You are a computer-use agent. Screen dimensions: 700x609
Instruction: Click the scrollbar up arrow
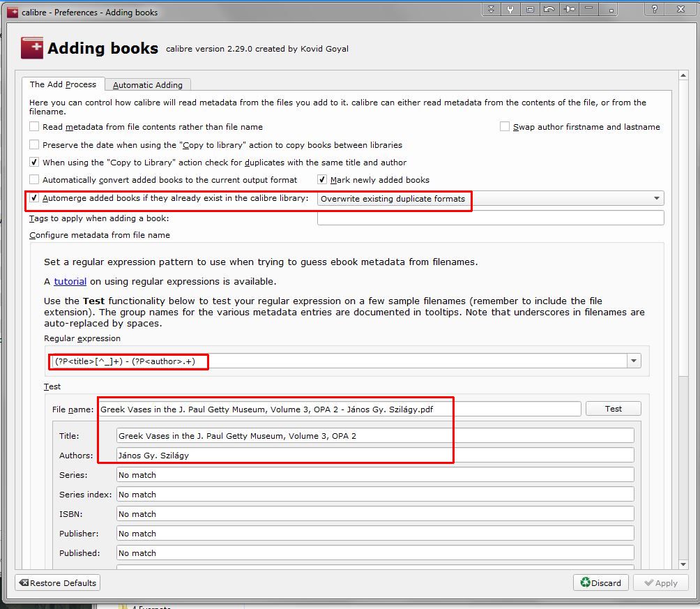[683, 75]
